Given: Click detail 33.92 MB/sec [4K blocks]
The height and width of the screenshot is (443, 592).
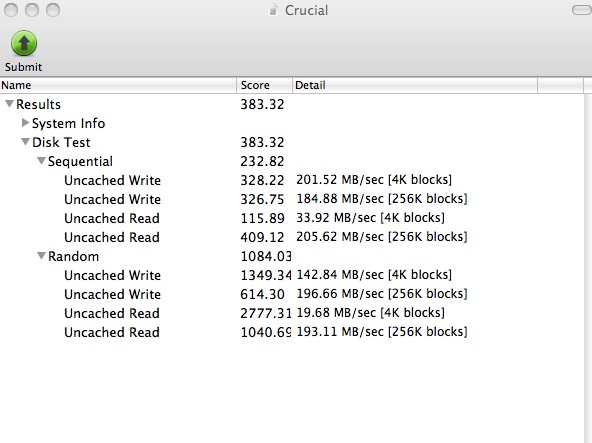Looking at the screenshot, I should [x=370, y=218].
